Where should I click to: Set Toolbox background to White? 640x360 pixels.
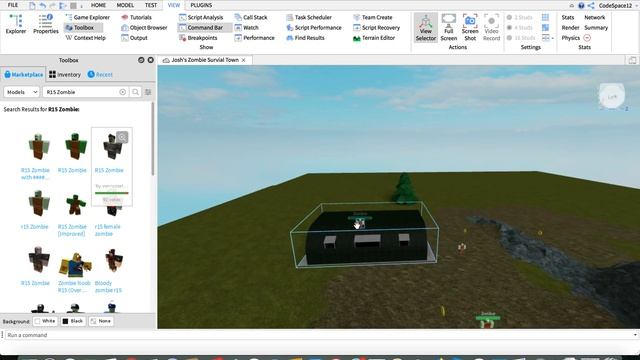pos(45,321)
